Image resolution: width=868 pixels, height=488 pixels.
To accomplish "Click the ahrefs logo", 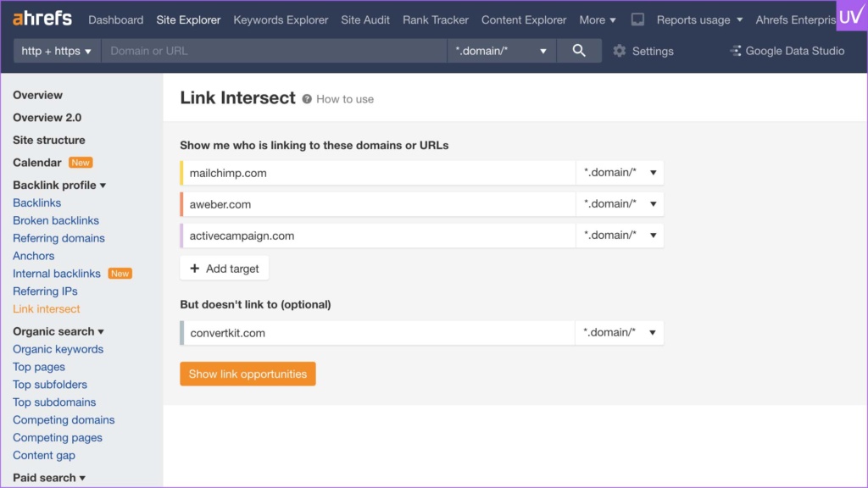I will [42, 19].
